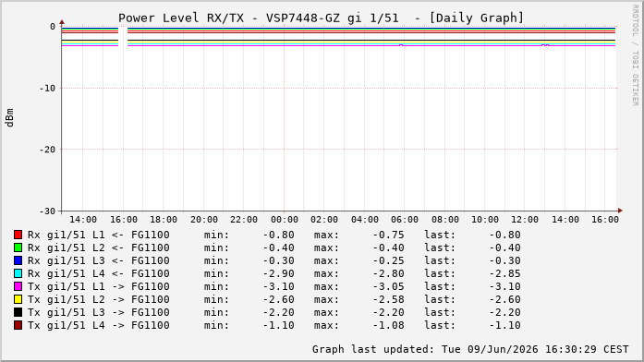Click the 12:00 x-axis time label
The image size is (644, 362).
[525, 220]
